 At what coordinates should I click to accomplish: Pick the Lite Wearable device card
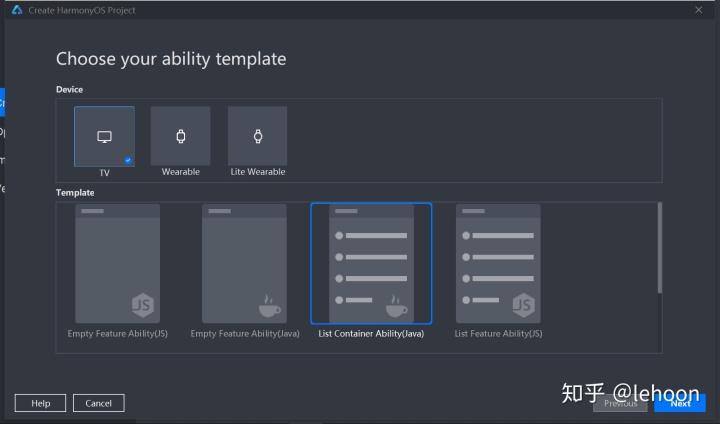pyautogui.click(x=258, y=136)
